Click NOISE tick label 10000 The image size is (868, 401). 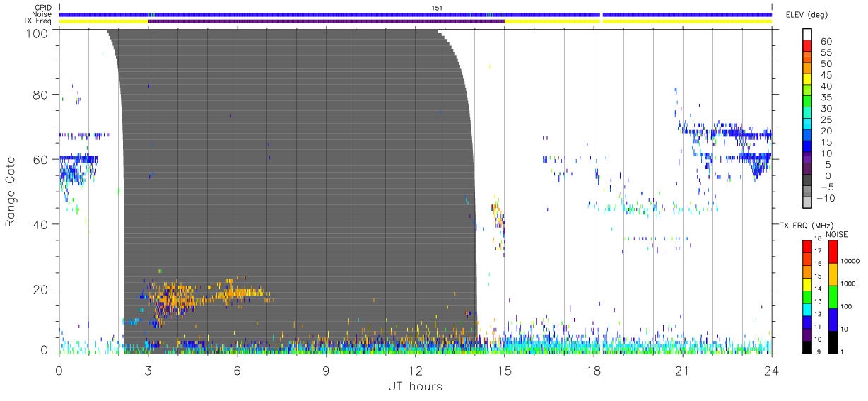[x=850, y=261]
